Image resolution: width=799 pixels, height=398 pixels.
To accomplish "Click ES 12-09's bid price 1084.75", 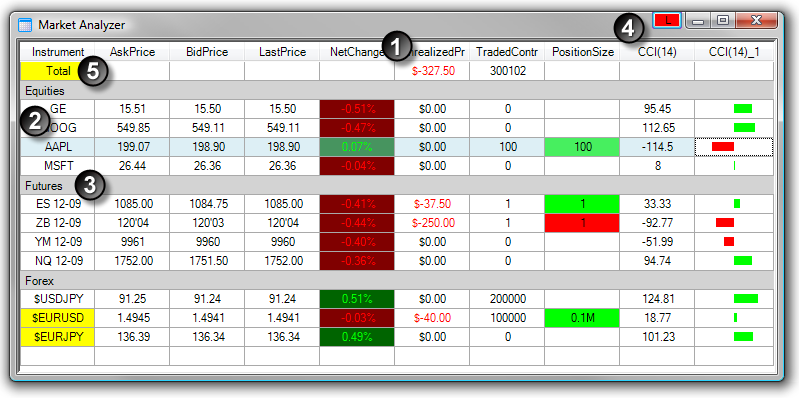I will (x=207, y=204).
